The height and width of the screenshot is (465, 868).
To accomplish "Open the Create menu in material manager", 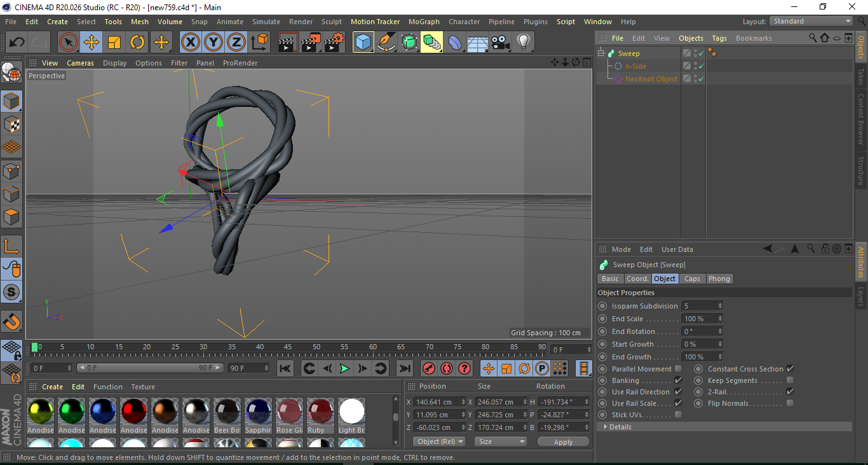I will pyautogui.click(x=52, y=387).
